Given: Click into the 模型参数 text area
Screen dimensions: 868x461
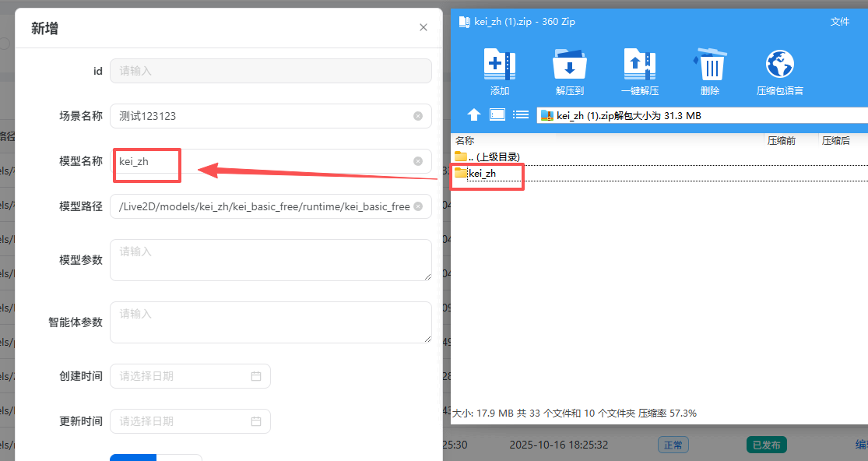Looking at the screenshot, I should click(x=270, y=260).
